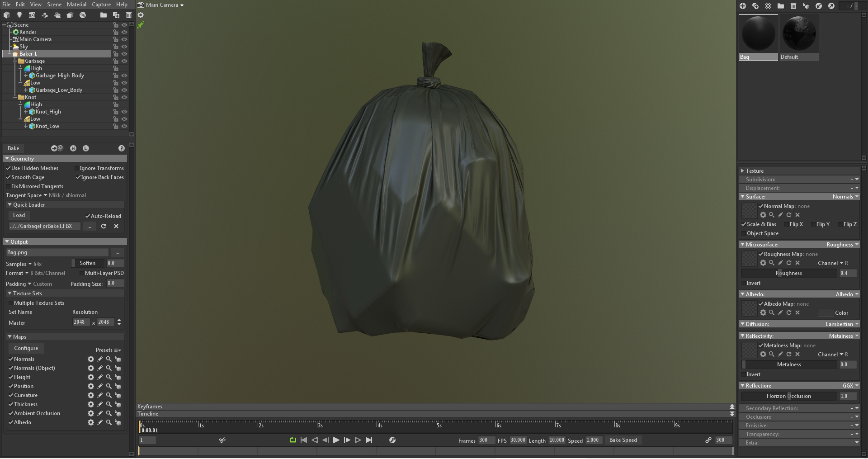Open settings gear for the Normals map

coord(91,359)
